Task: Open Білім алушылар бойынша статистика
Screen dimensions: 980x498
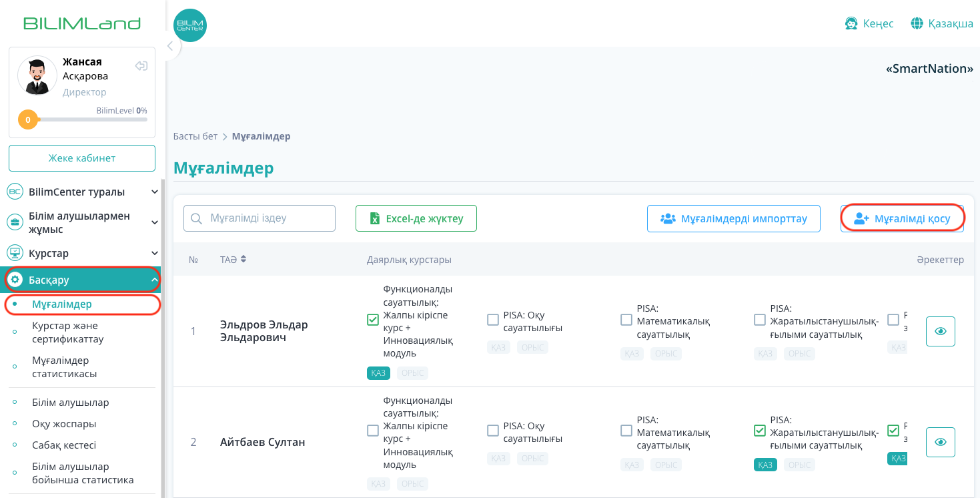Action: (x=83, y=473)
